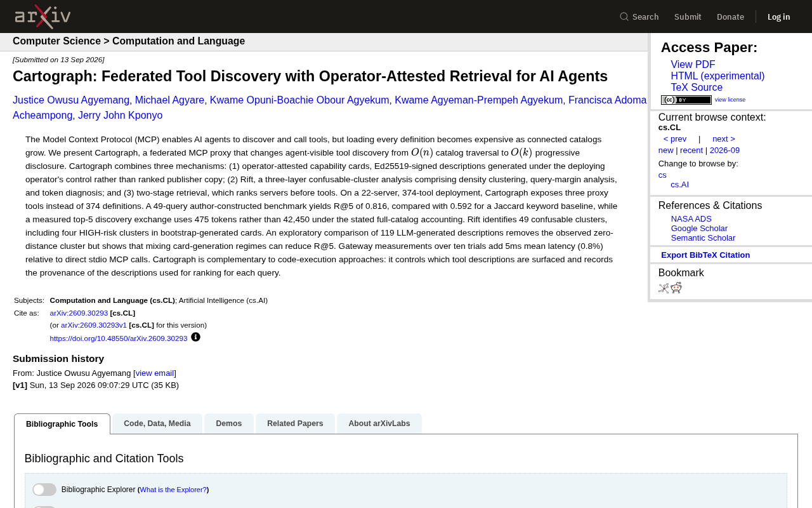The image size is (812, 508).
Task: Browse new cs.CL submissions
Action: point(666,150)
